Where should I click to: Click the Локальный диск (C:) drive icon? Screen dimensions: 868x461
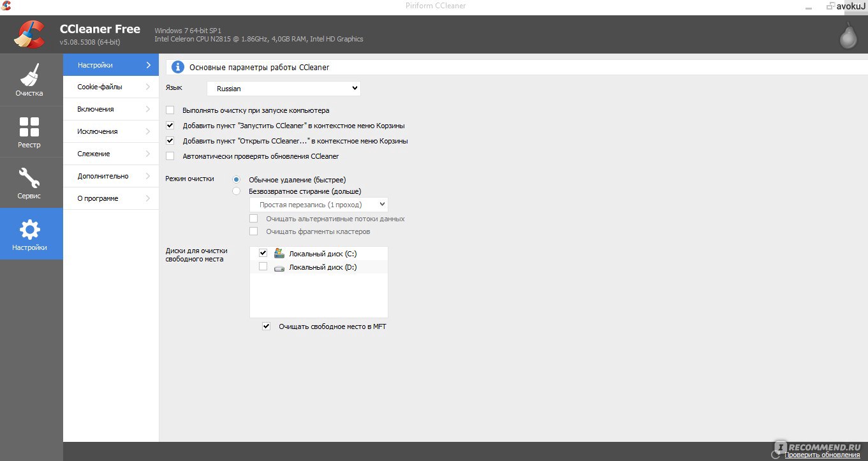pyautogui.click(x=279, y=253)
